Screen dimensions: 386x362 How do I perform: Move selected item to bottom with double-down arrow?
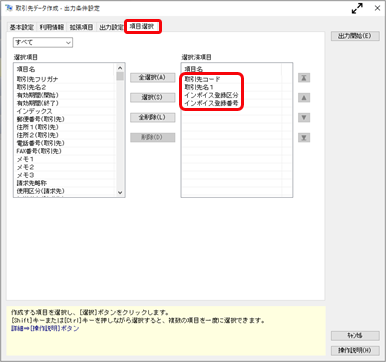304,137
